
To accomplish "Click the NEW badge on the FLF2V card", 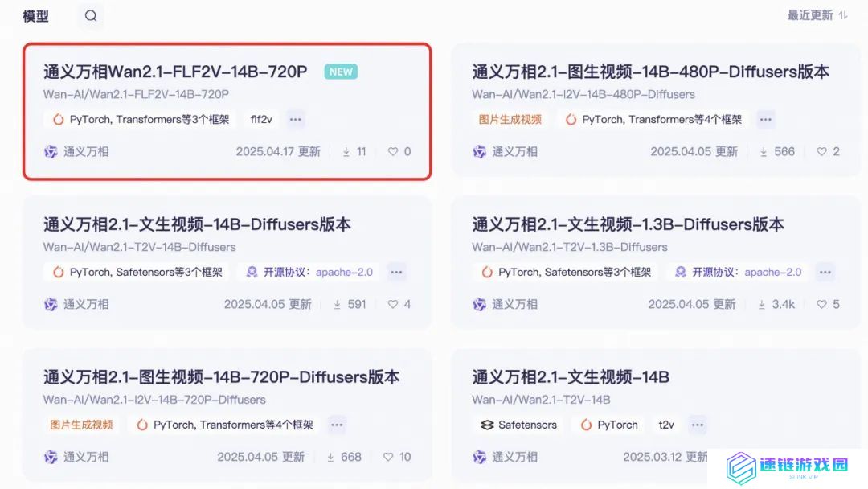I will click(341, 72).
